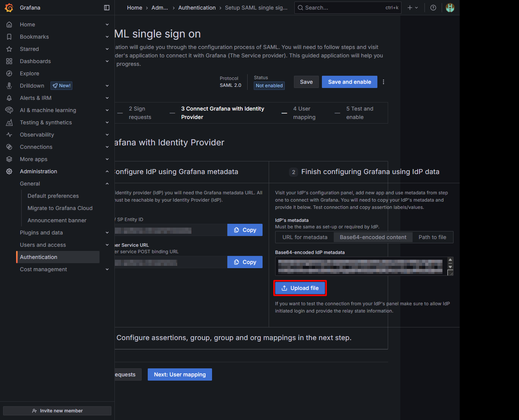Click the Save and enable button
This screenshot has width=519, height=420.
349,82
